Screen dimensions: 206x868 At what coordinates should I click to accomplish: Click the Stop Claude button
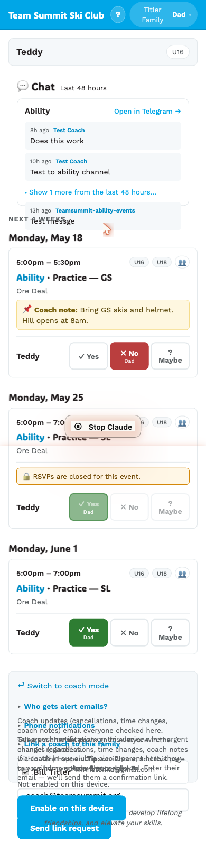tap(103, 427)
